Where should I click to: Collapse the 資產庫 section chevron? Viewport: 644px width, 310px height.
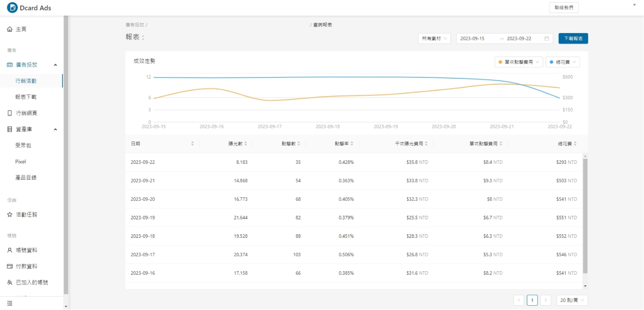pyautogui.click(x=56, y=129)
